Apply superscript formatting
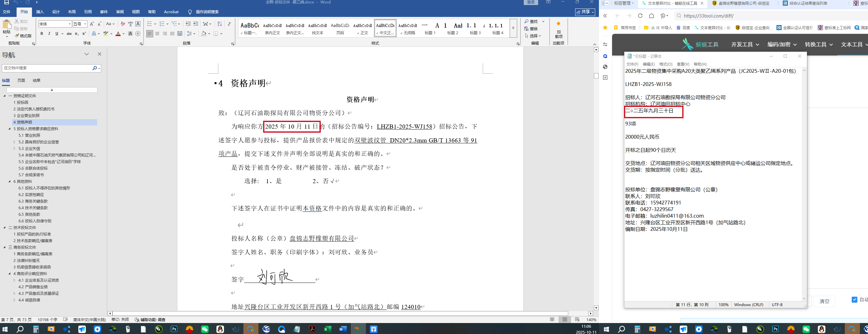868x334 pixels. point(84,34)
